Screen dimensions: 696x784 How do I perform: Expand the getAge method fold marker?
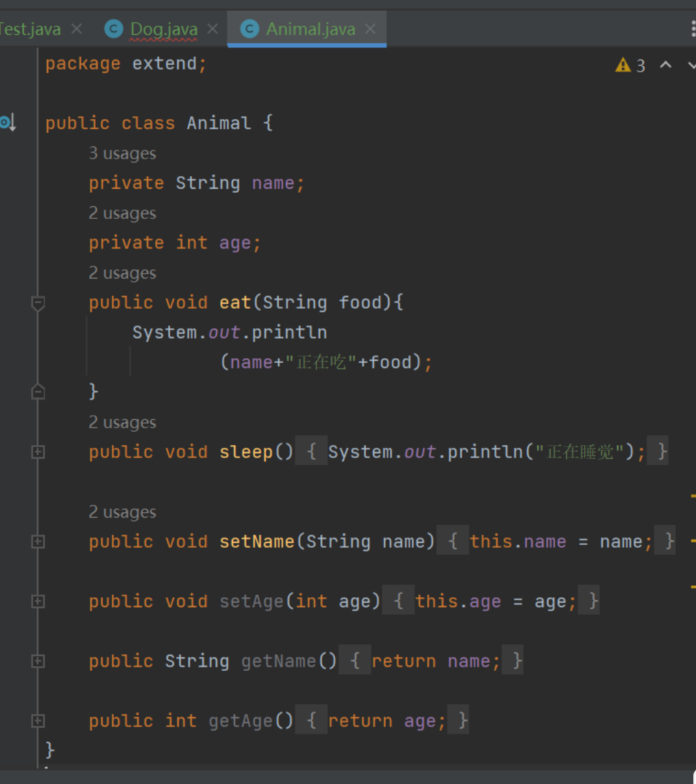pyautogui.click(x=38, y=720)
